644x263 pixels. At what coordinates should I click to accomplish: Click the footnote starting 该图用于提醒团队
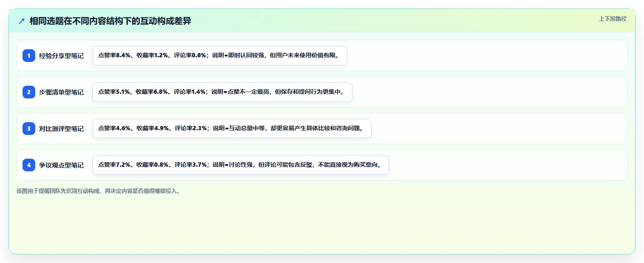pos(98,191)
